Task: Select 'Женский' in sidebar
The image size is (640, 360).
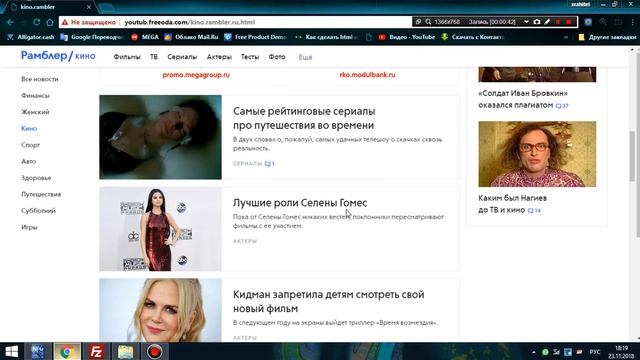Action: click(35, 111)
